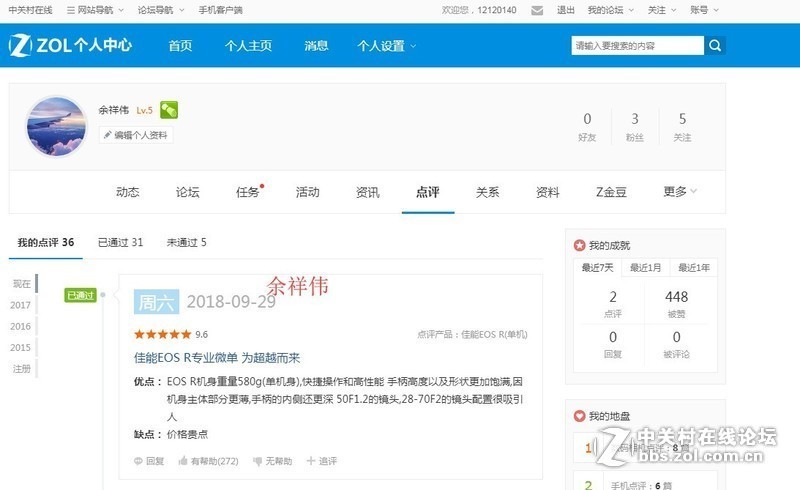Open the 个人设置 dropdown menu
Screen dimensions: 800x490
click(387, 46)
